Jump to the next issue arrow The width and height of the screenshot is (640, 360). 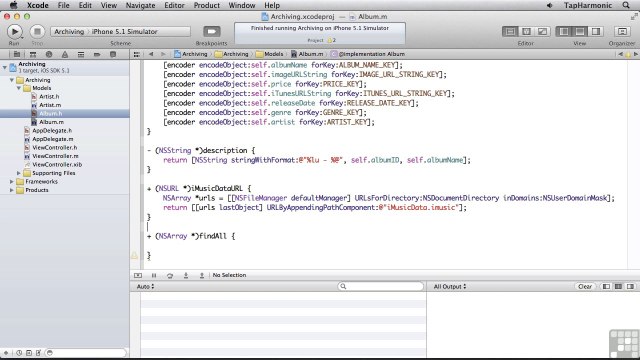tap(636, 54)
